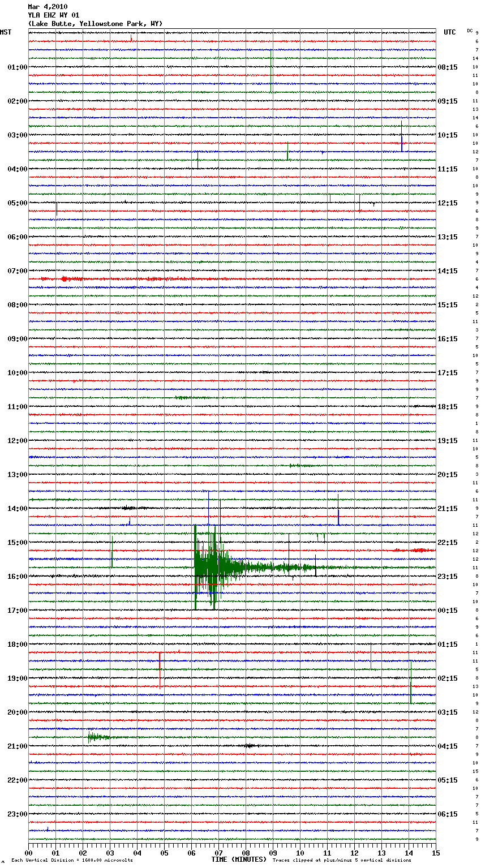Click the traces clipped footnote text

(x=342, y=861)
